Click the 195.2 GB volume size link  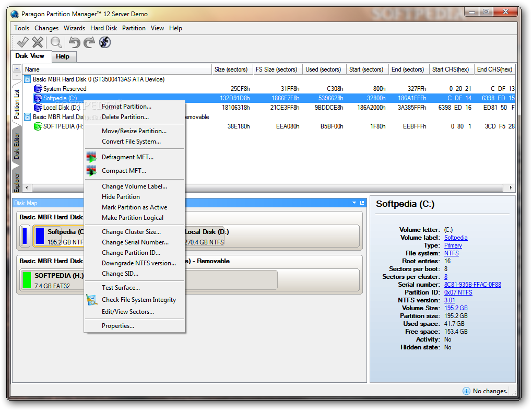456,308
